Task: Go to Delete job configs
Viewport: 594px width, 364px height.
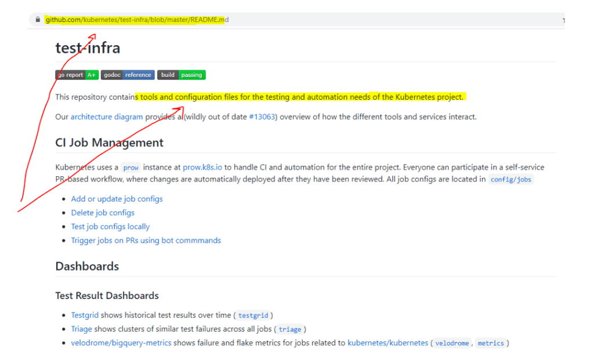Action: pyautogui.click(x=103, y=213)
